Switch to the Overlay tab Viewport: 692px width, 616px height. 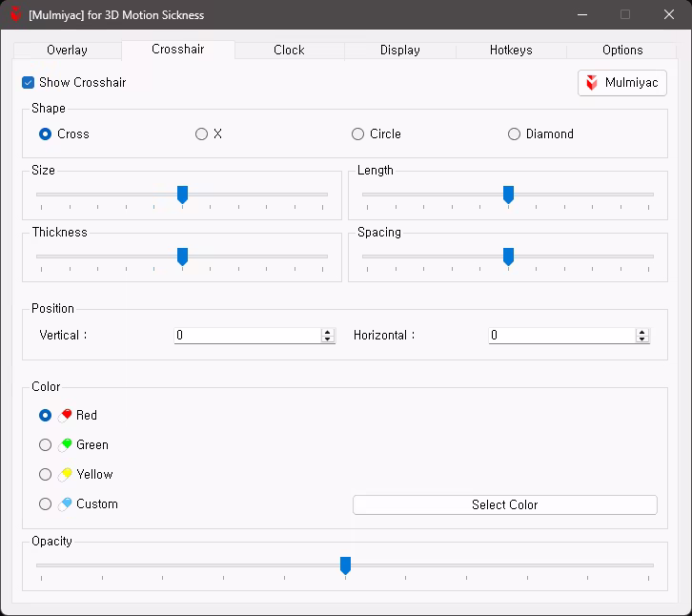pos(67,50)
